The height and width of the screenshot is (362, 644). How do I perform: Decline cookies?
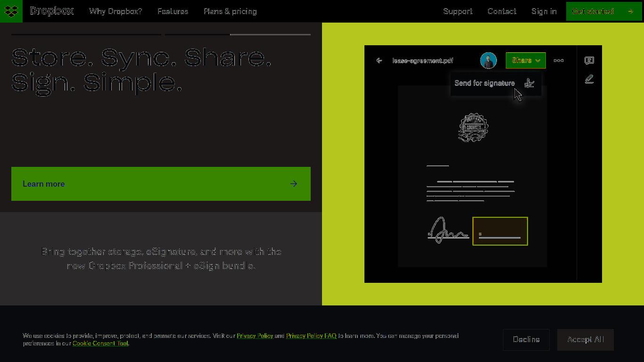click(526, 340)
